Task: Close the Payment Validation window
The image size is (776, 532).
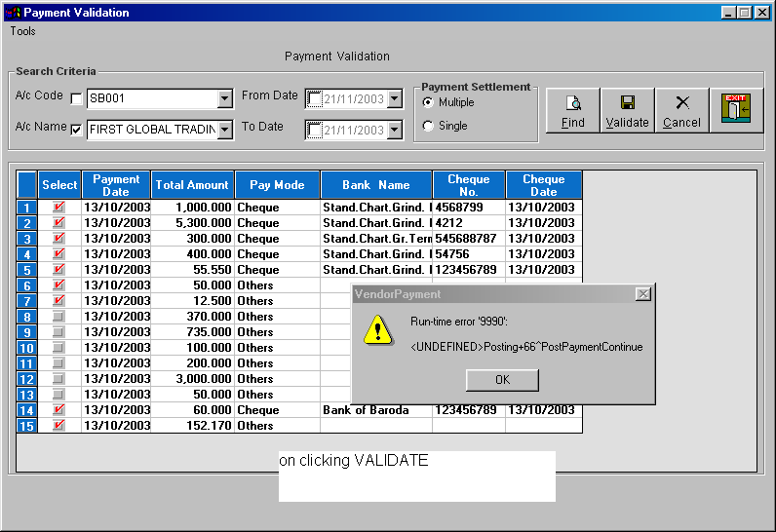Action: tap(762, 13)
